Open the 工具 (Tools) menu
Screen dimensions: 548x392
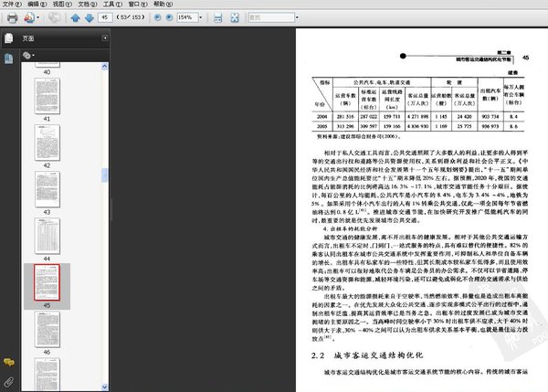[x=112, y=4]
